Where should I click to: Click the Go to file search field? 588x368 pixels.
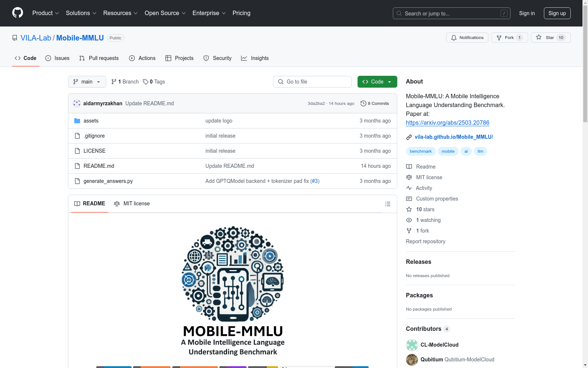click(312, 82)
